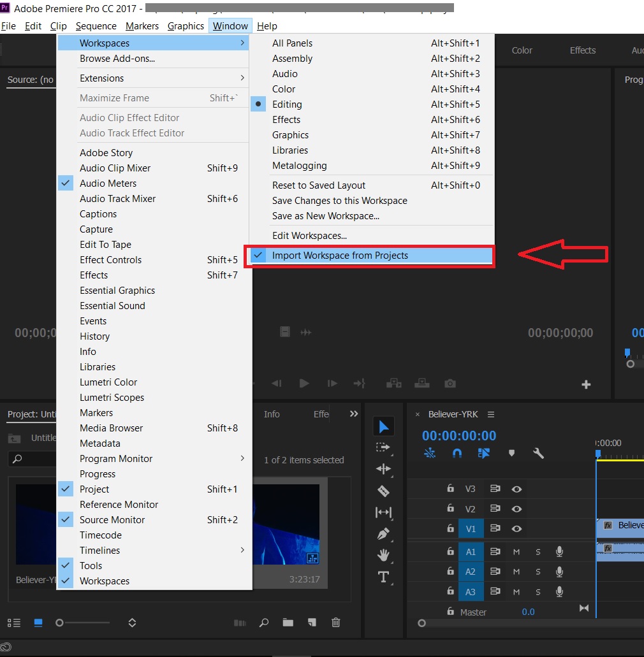Image resolution: width=644 pixels, height=657 pixels.
Task: Expand the Program Monitor submenu
Action: 154,459
